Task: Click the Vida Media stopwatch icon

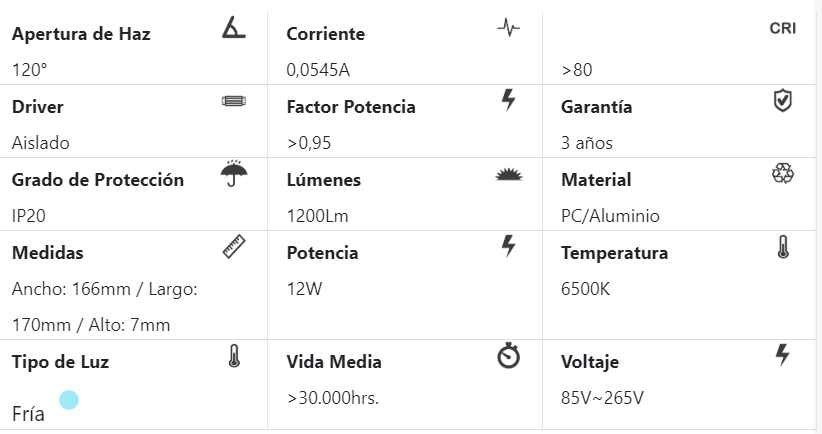Action: [508, 355]
